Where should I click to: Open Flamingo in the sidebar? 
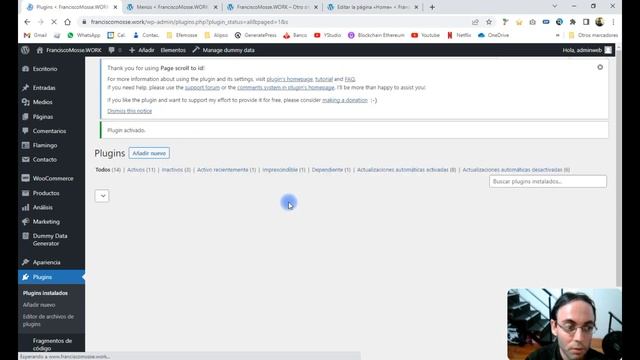[x=45, y=145]
